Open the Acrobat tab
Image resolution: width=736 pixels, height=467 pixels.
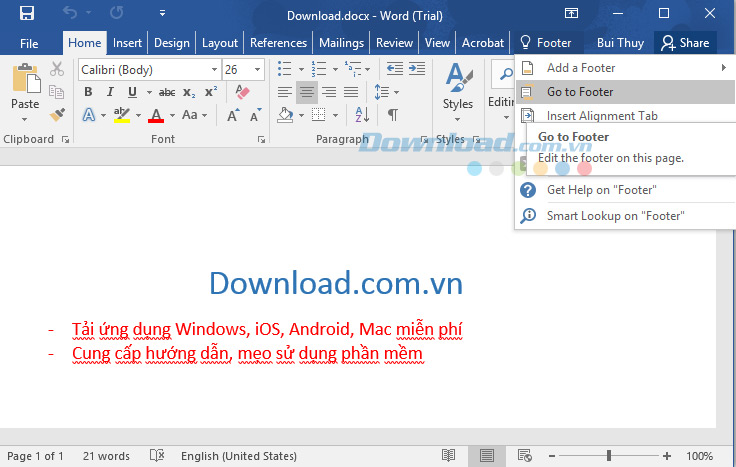[x=483, y=43]
